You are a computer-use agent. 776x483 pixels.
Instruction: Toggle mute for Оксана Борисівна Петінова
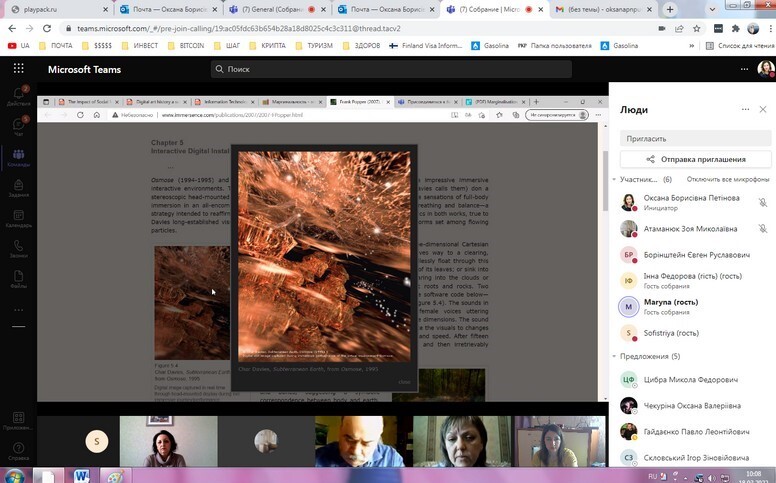pos(762,203)
